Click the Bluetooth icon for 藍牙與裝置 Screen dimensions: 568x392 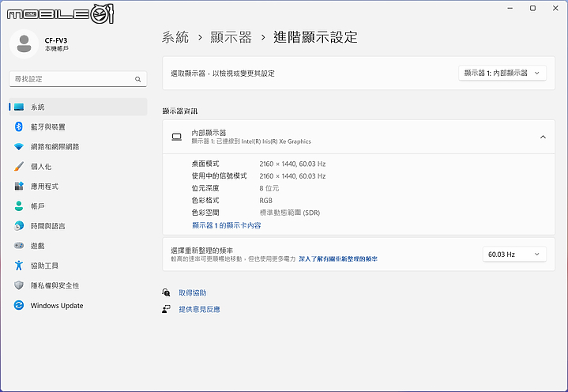pyautogui.click(x=19, y=126)
